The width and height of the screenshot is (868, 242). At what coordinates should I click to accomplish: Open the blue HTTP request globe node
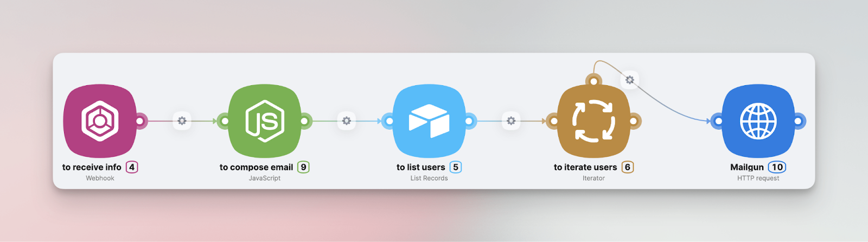758,121
